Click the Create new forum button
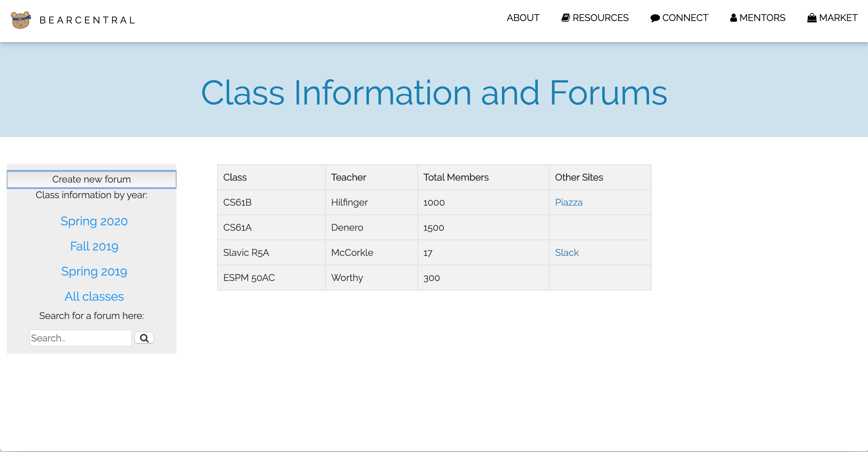The image size is (868, 452). [91, 179]
